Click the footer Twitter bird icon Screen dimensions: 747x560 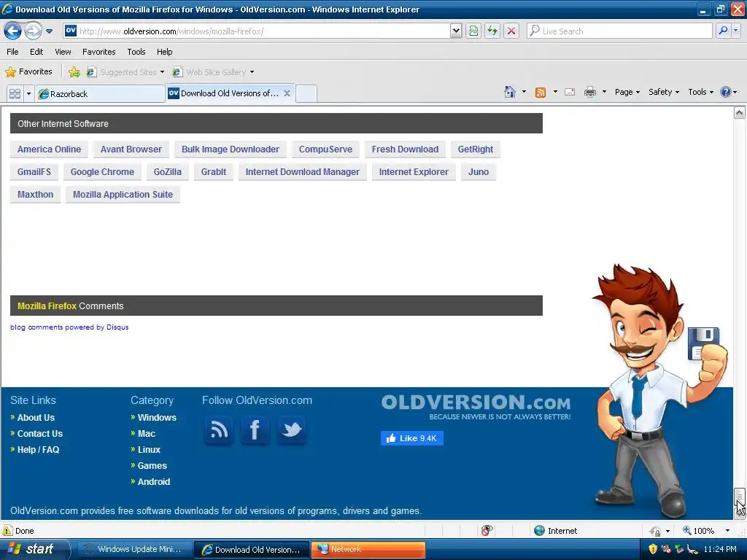[291, 430]
